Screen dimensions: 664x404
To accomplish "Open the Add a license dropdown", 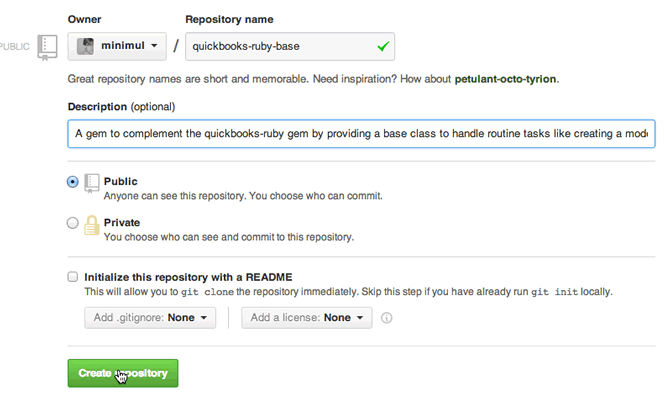I will pyautogui.click(x=307, y=318).
